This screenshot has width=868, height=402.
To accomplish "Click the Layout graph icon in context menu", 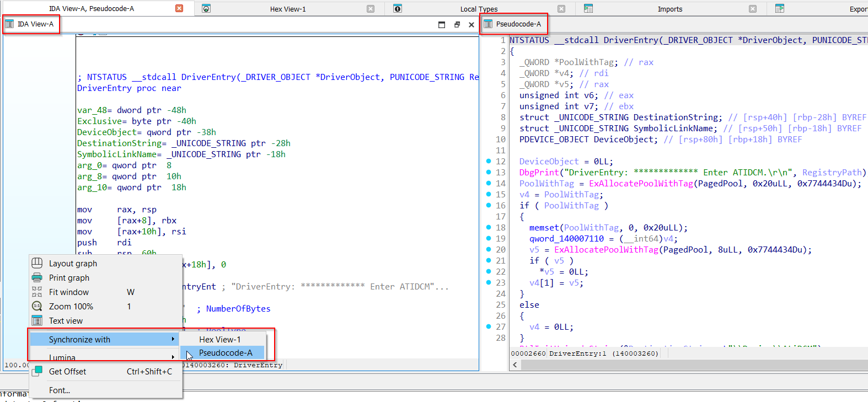I will 37,263.
